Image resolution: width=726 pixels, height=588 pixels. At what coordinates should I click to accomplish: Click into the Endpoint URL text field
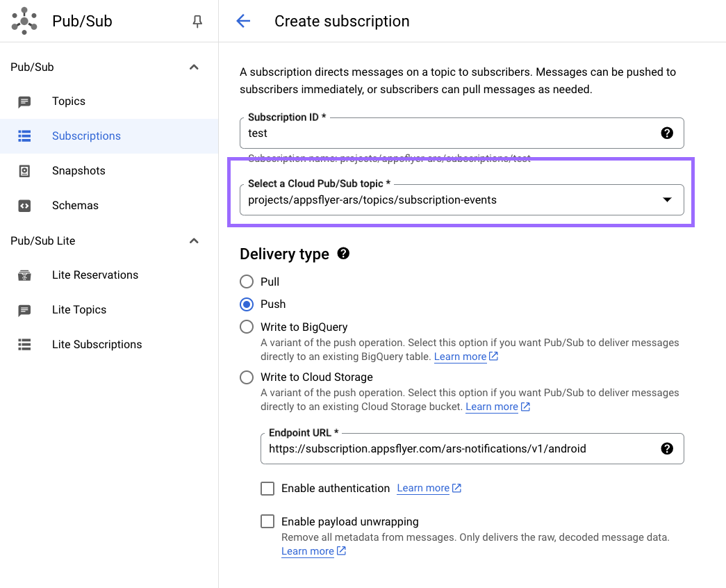click(x=459, y=449)
